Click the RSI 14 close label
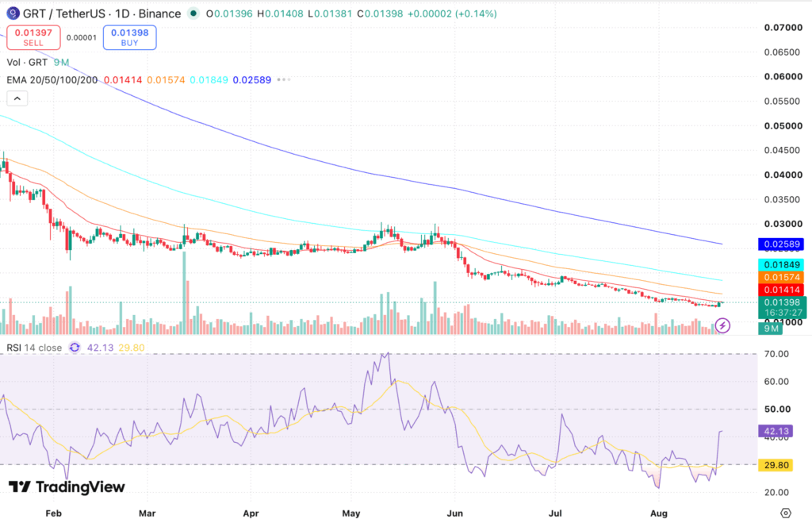Screen dimensions: 812x523 pyautogui.click(x=34, y=348)
